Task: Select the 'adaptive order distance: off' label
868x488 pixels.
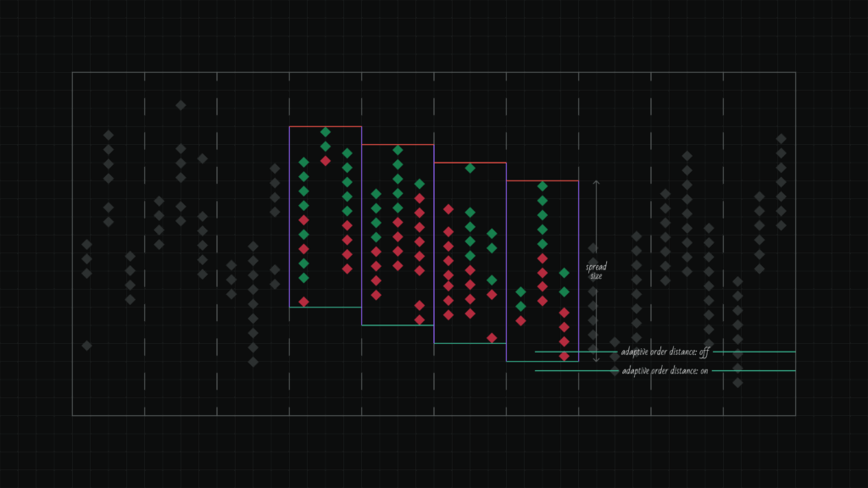Action: click(x=665, y=352)
